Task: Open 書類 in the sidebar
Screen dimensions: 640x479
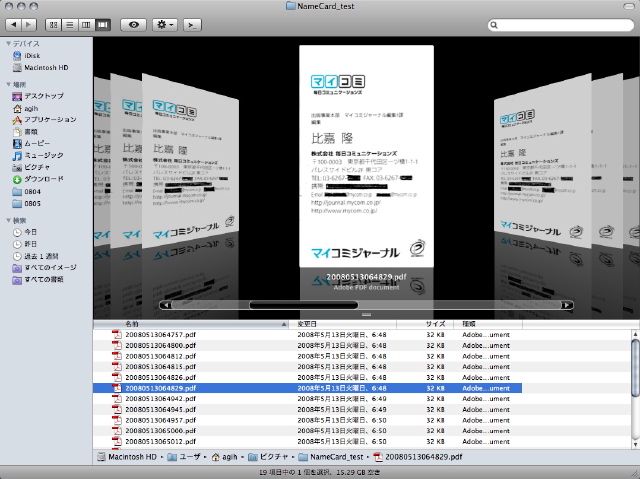Action: pyautogui.click(x=25, y=131)
